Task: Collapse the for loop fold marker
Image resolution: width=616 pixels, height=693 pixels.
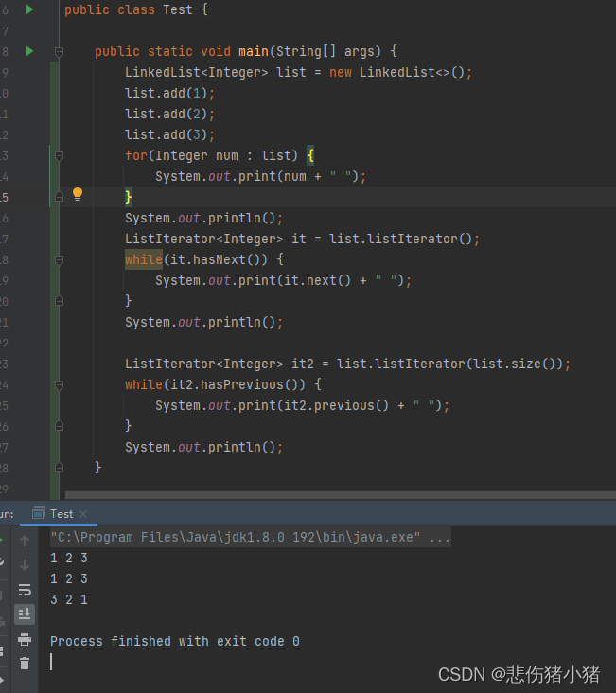Action: pos(59,155)
